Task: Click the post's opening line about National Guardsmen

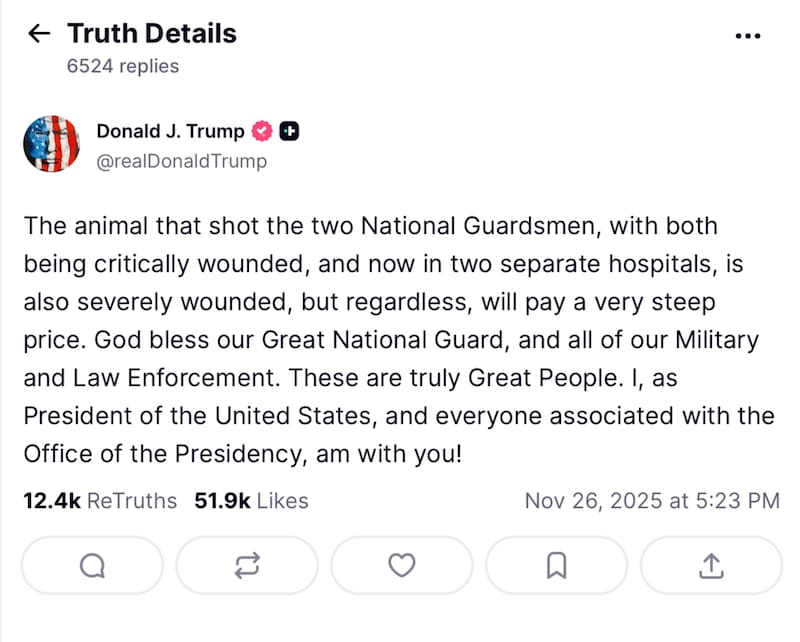Action: [370, 226]
